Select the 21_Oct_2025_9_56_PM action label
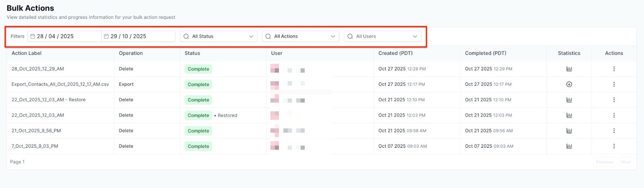 (x=36, y=131)
